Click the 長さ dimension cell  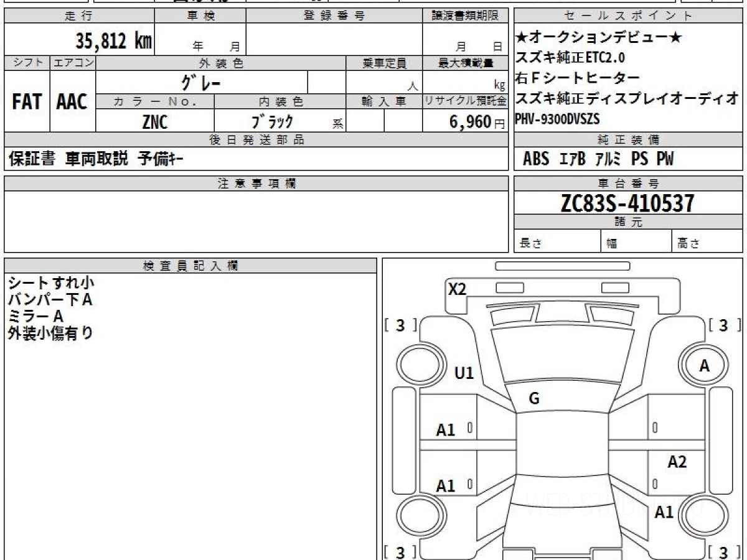557,241
